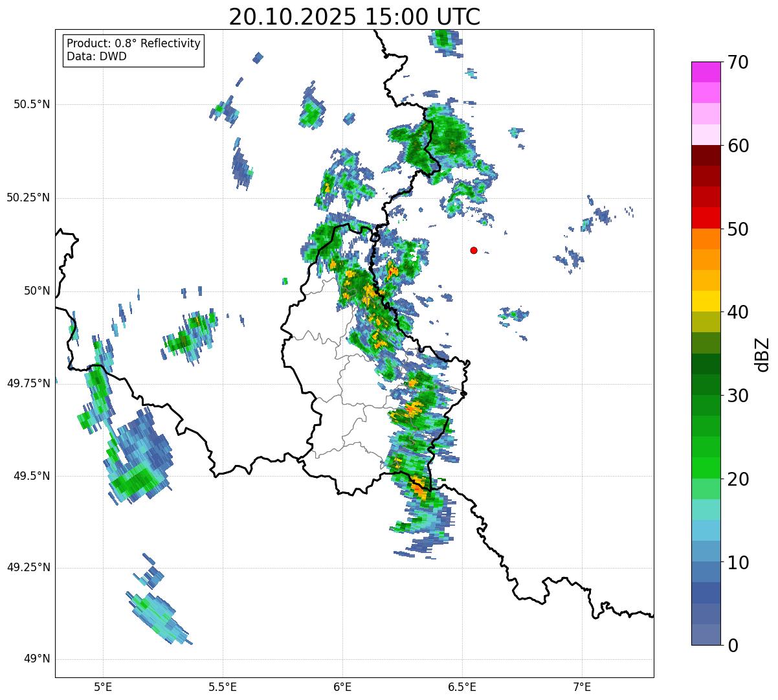Screen dimensions: 778x700
Task: Click the 5.5°E longitude label
Action: tap(223, 687)
